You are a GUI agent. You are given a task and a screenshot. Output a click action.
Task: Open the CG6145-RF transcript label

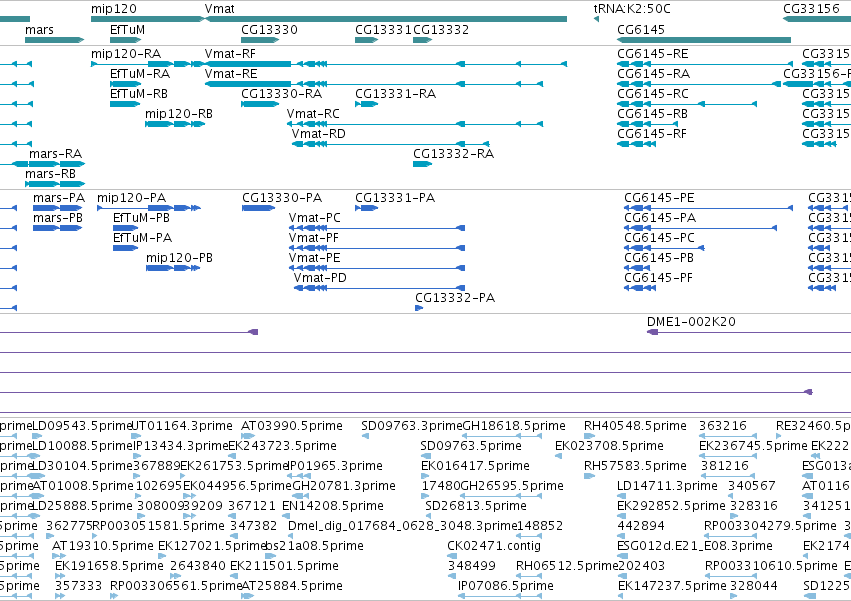(652, 134)
